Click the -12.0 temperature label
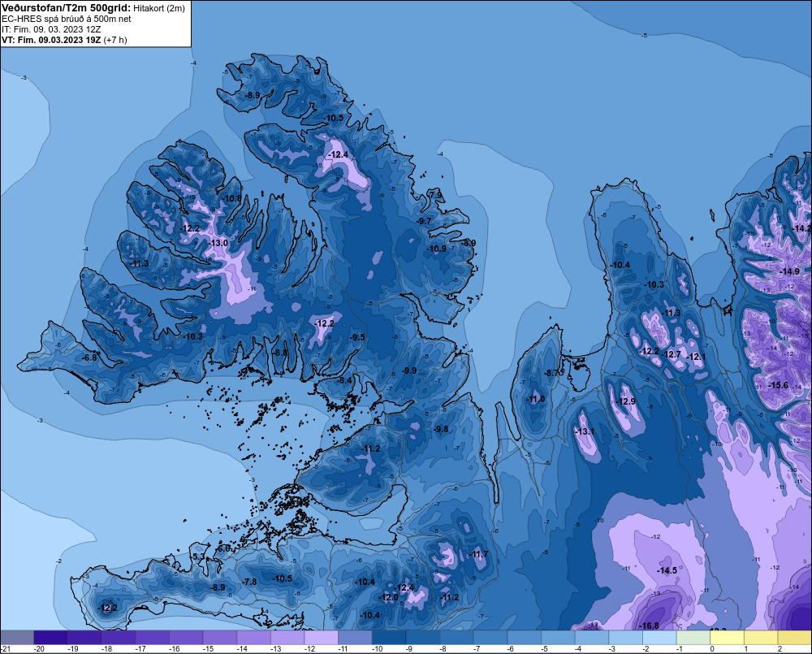This screenshot has width=812, height=654. click(389, 597)
